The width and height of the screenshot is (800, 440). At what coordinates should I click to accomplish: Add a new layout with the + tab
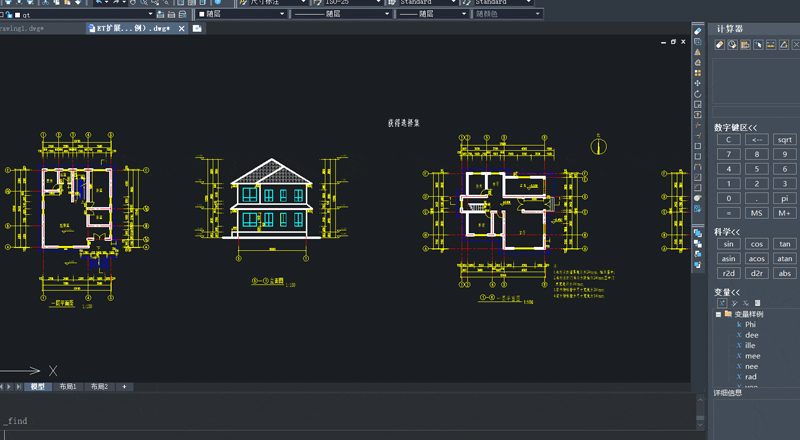click(x=124, y=387)
